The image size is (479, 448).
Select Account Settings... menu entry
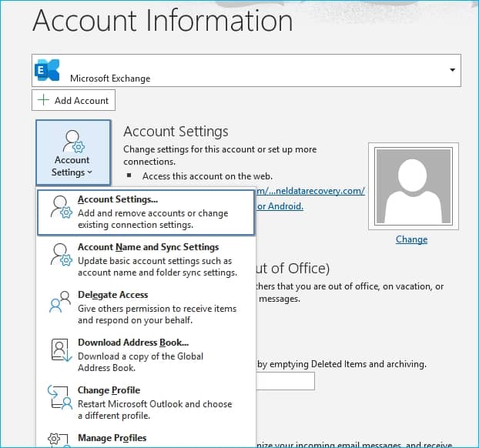pyautogui.click(x=146, y=212)
